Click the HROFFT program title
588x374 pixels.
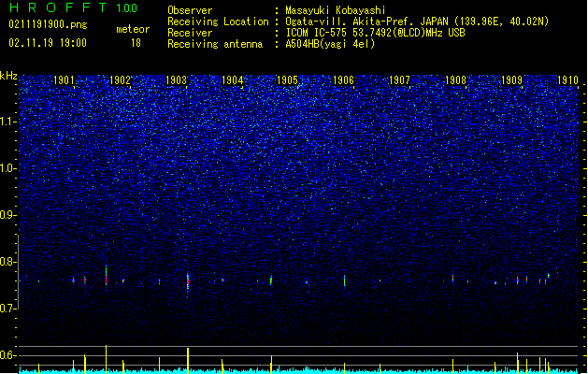pos(58,7)
